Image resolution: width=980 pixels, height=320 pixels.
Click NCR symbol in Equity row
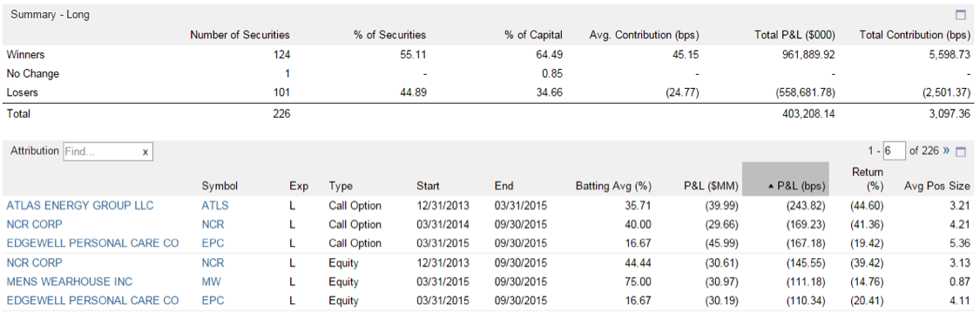tap(213, 262)
